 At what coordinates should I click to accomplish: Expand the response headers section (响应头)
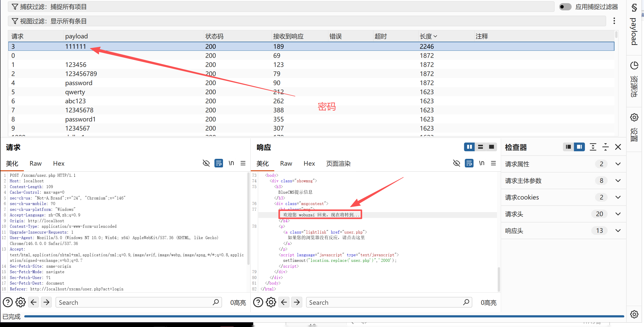click(564, 231)
